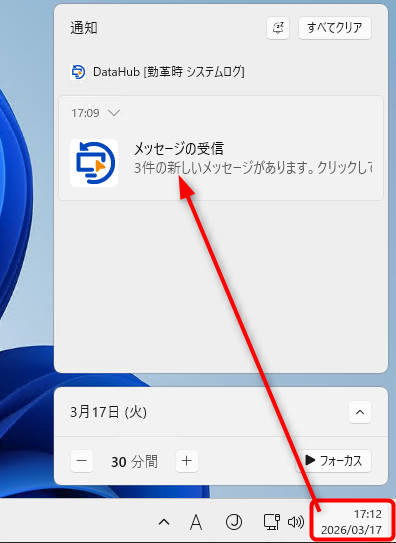This screenshot has width=396, height=543.
Task: Click the 3月17日 (火) date label
Action: point(108,412)
